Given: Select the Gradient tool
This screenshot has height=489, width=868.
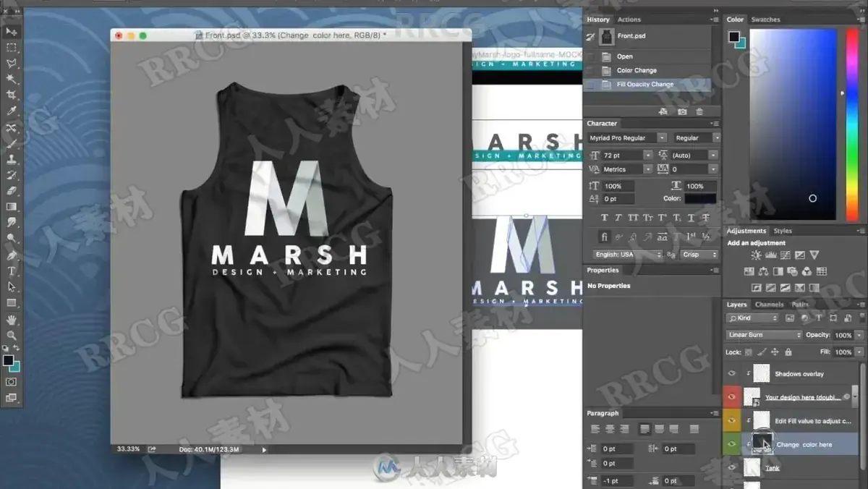Looking at the screenshot, I should (x=11, y=207).
